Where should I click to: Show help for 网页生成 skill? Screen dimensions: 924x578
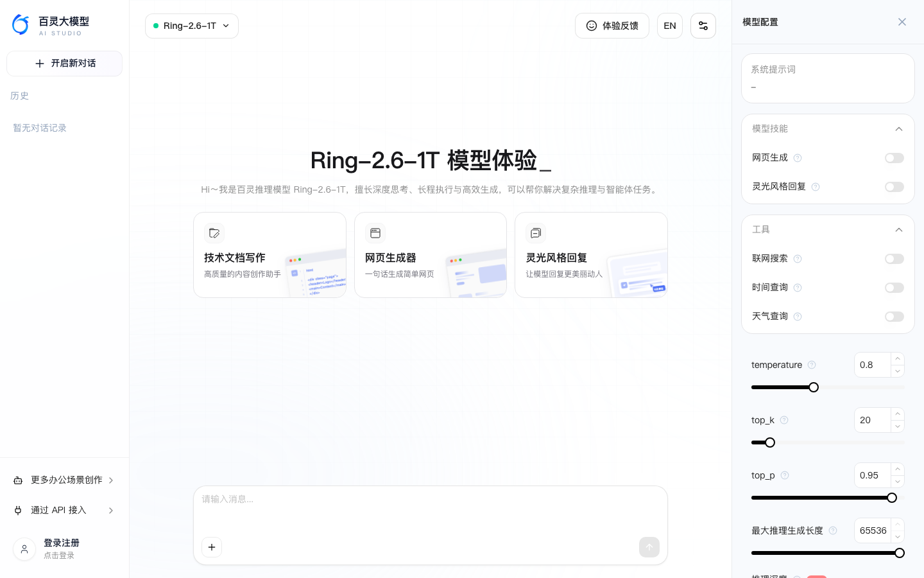[798, 158]
